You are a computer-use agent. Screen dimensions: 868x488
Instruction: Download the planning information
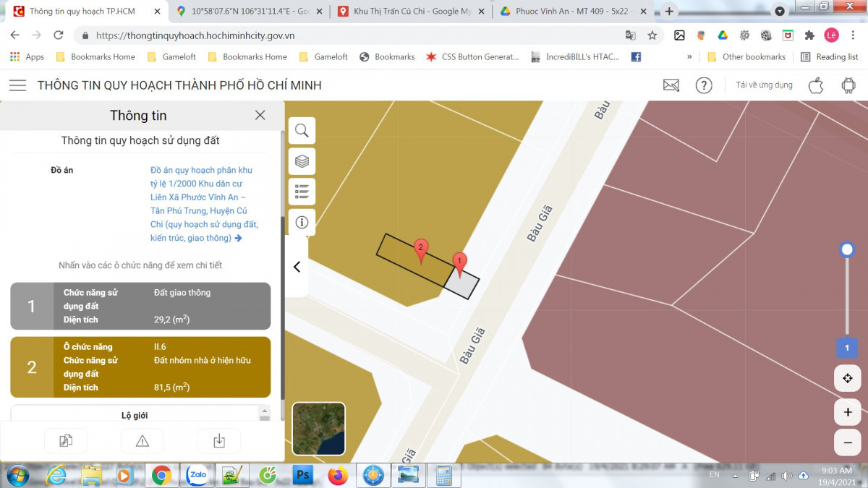(218, 441)
